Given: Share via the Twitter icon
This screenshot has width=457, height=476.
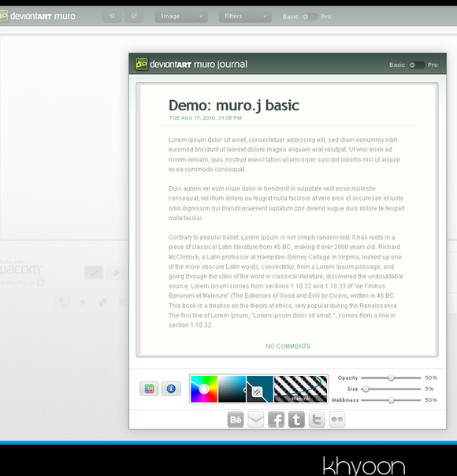Looking at the screenshot, I should pos(317,420).
